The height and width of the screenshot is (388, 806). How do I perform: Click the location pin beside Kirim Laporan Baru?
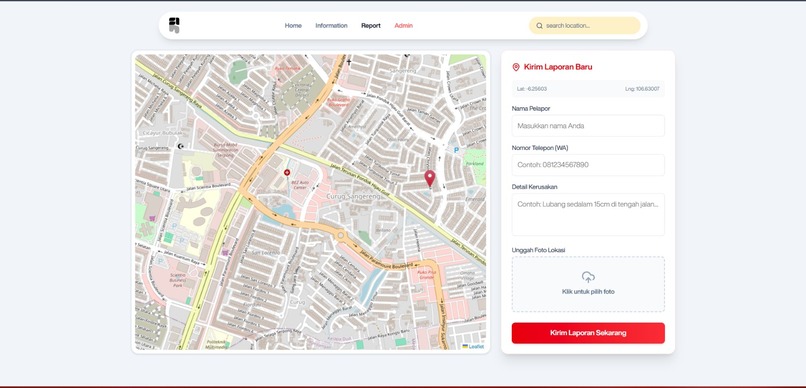pos(516,67)
